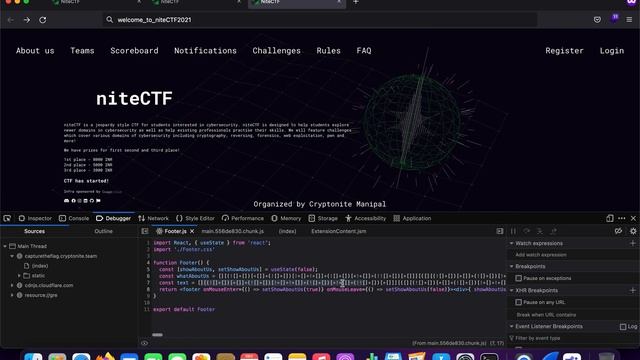Open the Memory tab

pyautogui.click(x=286, y=218)
